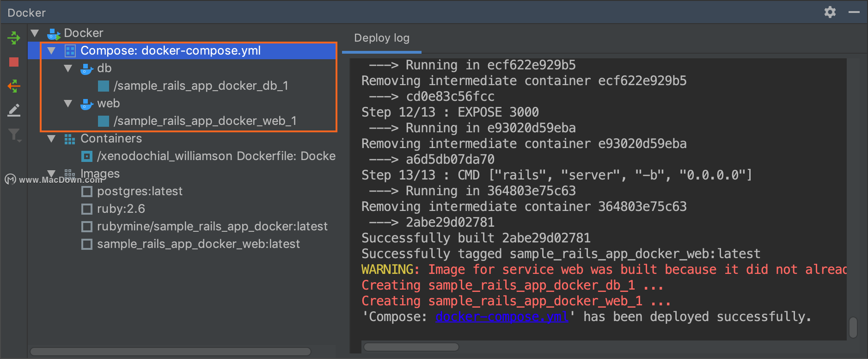Click the Redeploy arrows icon
Viewport: 868px width, 359px height.
tap(14, 86)
